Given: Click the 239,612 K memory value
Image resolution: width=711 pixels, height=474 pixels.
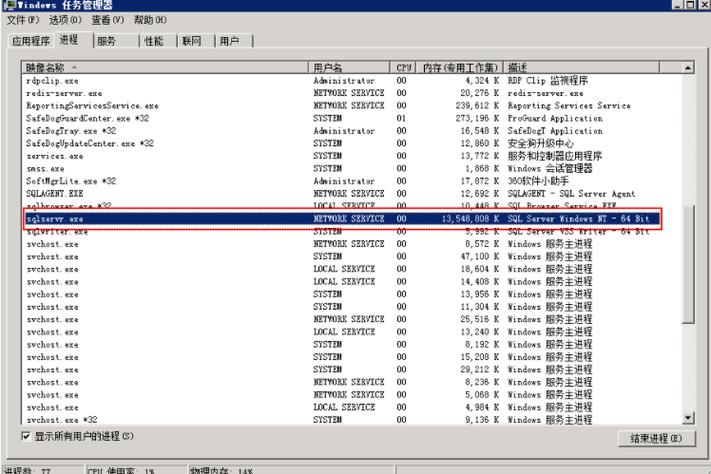Looking at the screenshot, I should (x=477, y=106).
